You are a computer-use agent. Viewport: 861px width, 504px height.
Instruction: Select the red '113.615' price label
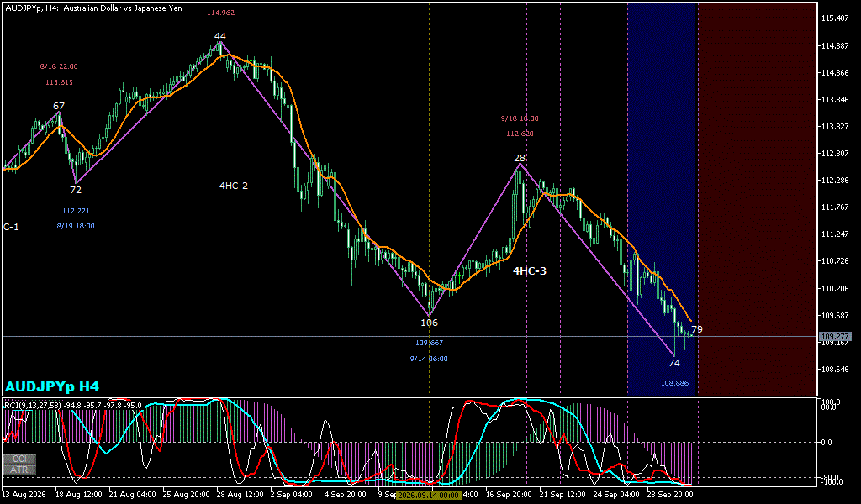(59, 82)
